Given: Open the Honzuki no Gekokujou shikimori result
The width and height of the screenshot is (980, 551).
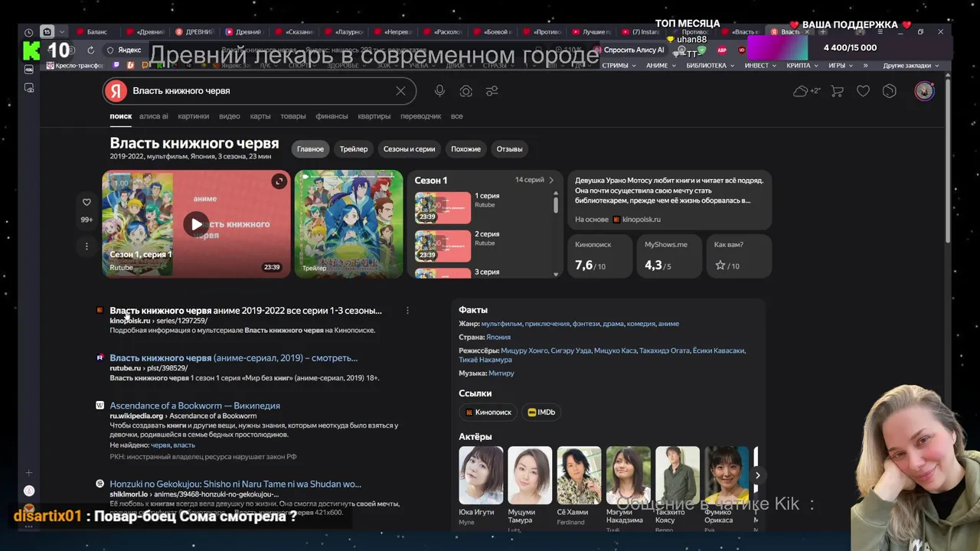Looking at the screenshot, I should [x=235, y=484].
